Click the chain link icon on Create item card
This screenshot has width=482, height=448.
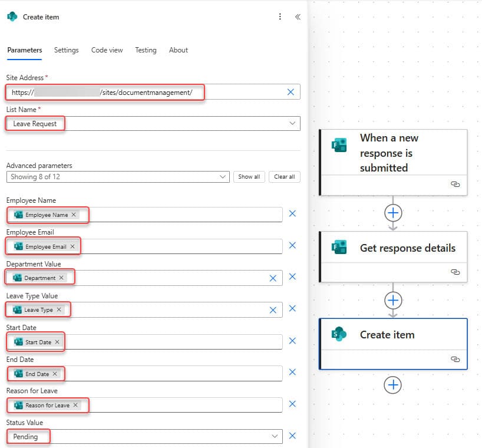(x=455, y=359)
